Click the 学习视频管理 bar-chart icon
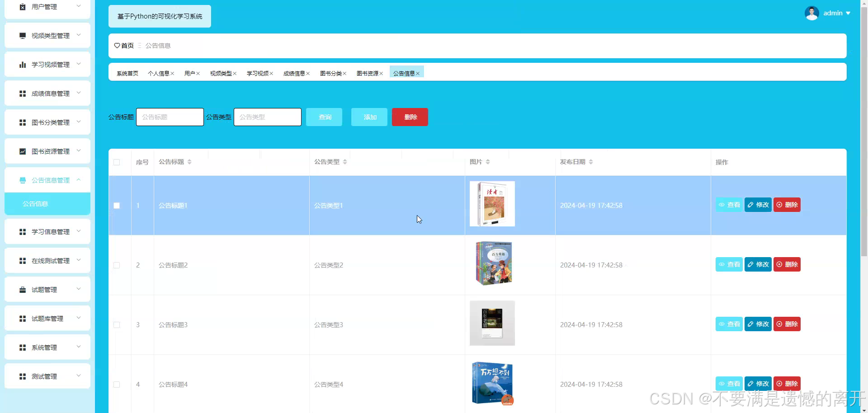Screen dimensions: 868x413 tap(23, 64)
